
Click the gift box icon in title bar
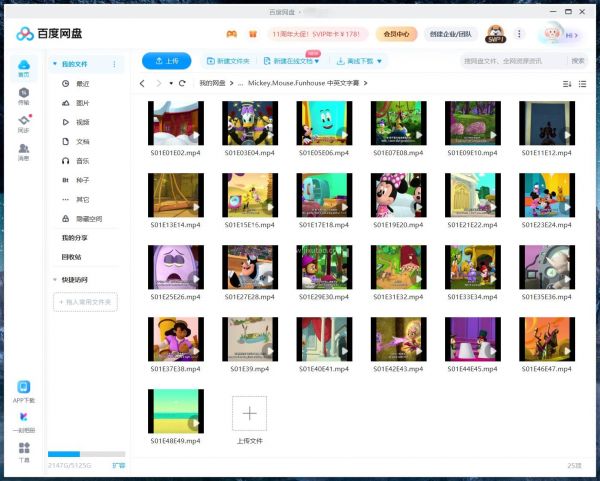(x=253, y=34)
